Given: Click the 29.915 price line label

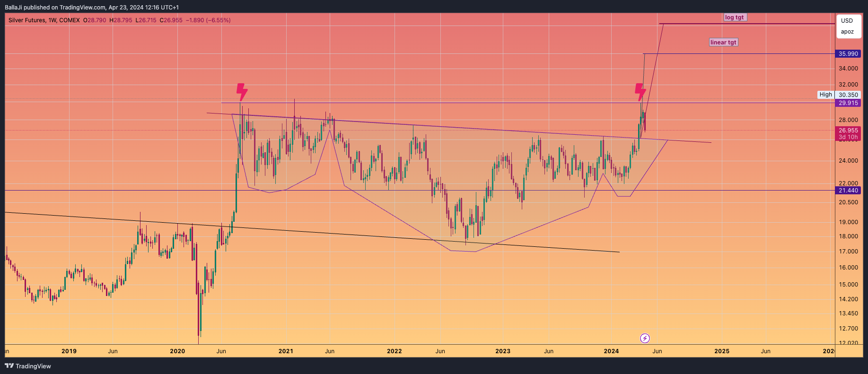Looking at the screenshot, I should click(848, 103).
